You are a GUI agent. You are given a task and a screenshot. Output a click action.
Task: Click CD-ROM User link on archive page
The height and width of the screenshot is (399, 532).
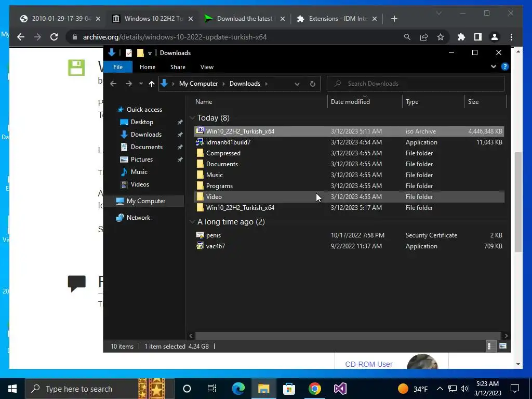369,364
